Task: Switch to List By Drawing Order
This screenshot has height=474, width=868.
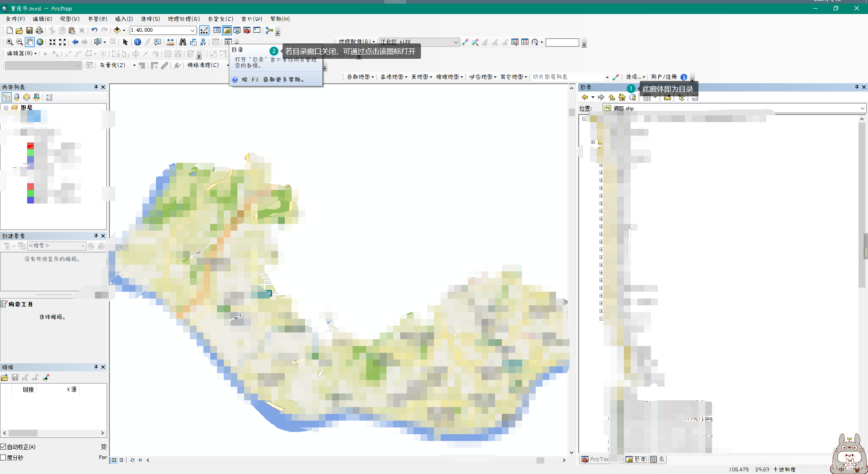Action: [x=7, y=97]
